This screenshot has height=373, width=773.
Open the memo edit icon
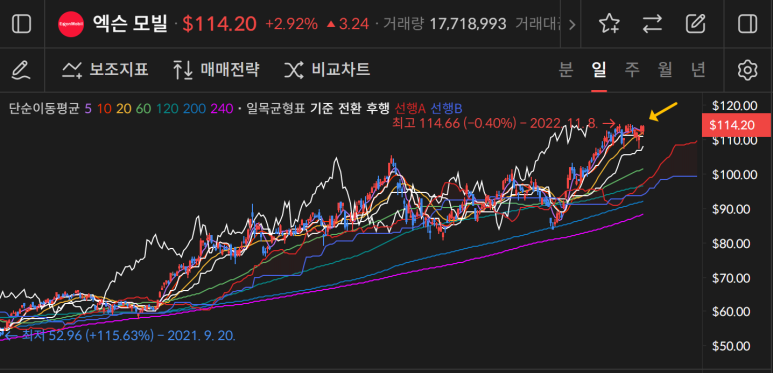(x=696, y=24)
